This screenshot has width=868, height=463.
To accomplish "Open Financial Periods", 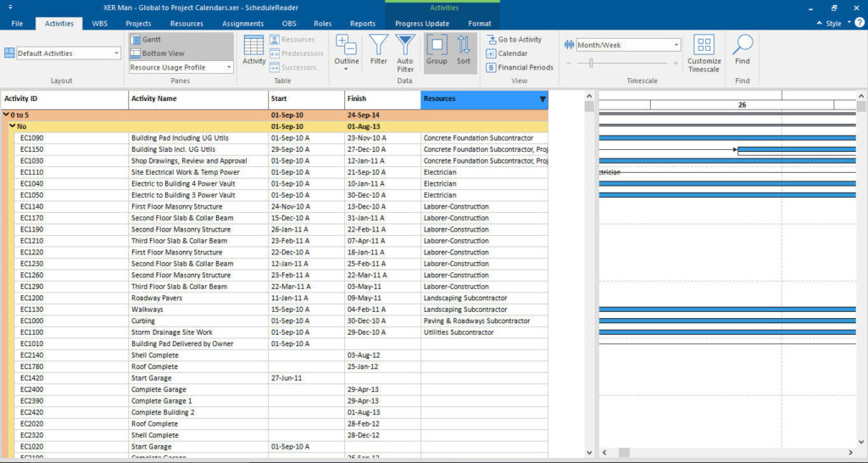I will point(520,67).
